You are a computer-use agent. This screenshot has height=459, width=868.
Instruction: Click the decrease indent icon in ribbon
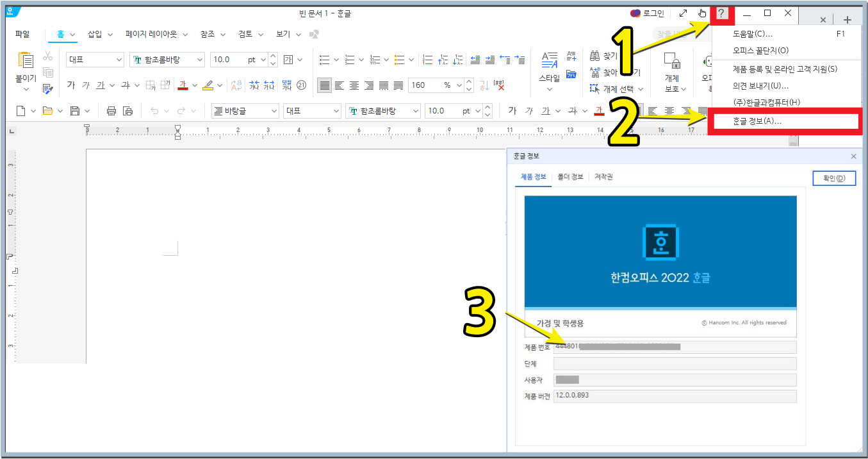point(475,60)
